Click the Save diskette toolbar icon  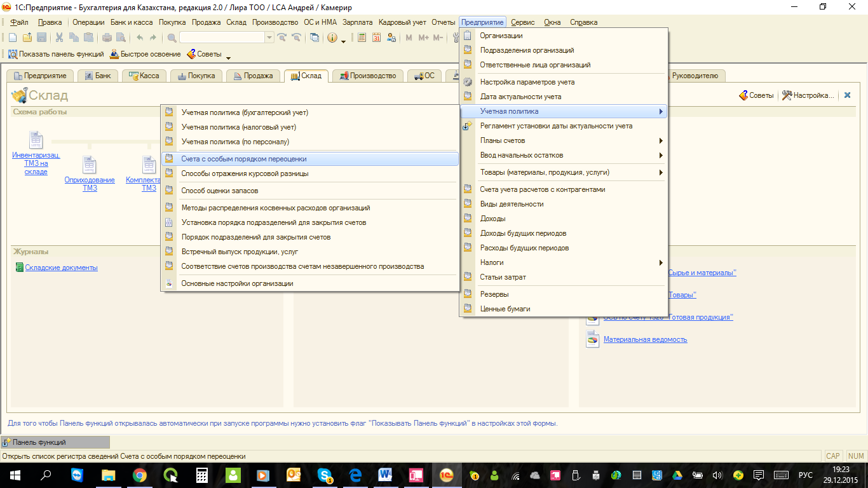[41, 37]
